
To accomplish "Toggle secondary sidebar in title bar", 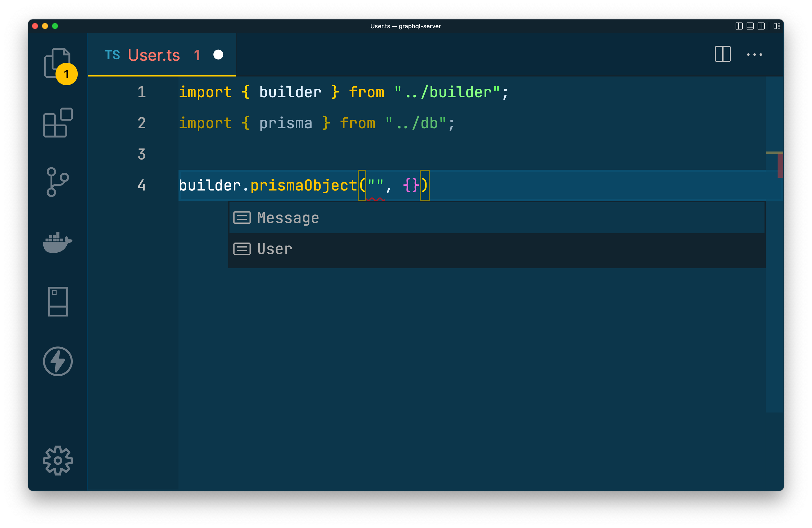I will 761,26.
